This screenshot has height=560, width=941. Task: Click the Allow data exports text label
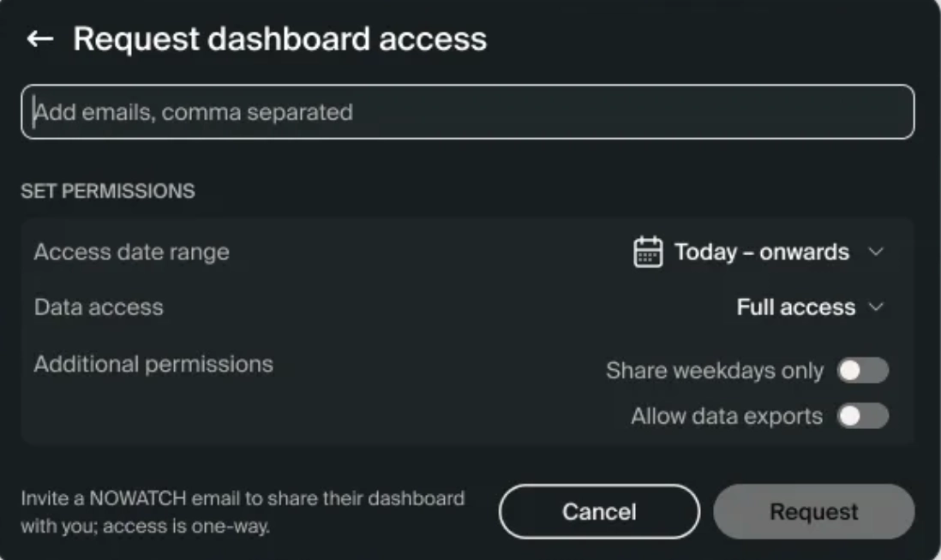click(x=727, y=416)
